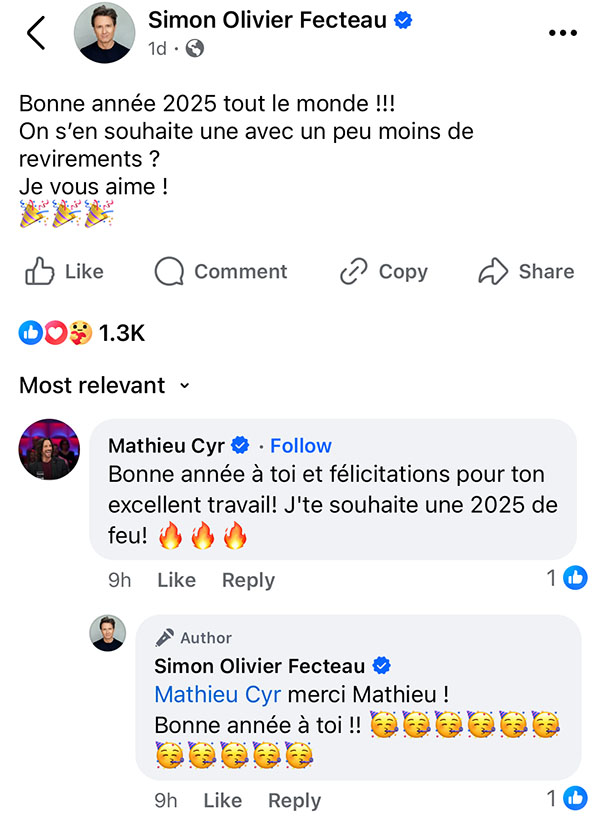Open the Mathieu Cyr mention link in reply
The height and width of the screenshot is (816, 600).
click(218, 695)
